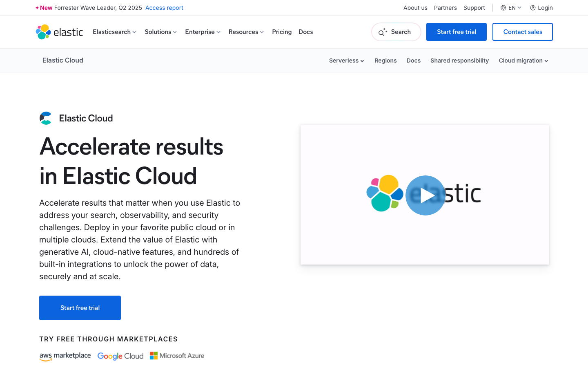Open the Microsoft Azure logo link
The image size is (588, 368).
pyautogui.click(x=177, y=356)
